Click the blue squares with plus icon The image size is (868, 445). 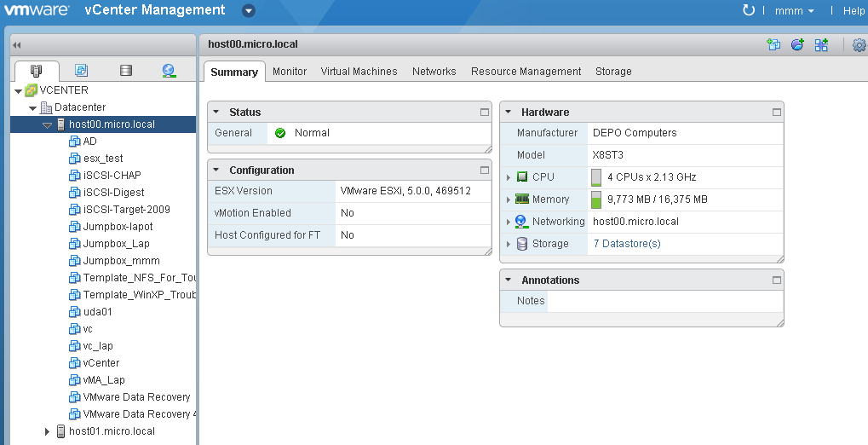821,45
